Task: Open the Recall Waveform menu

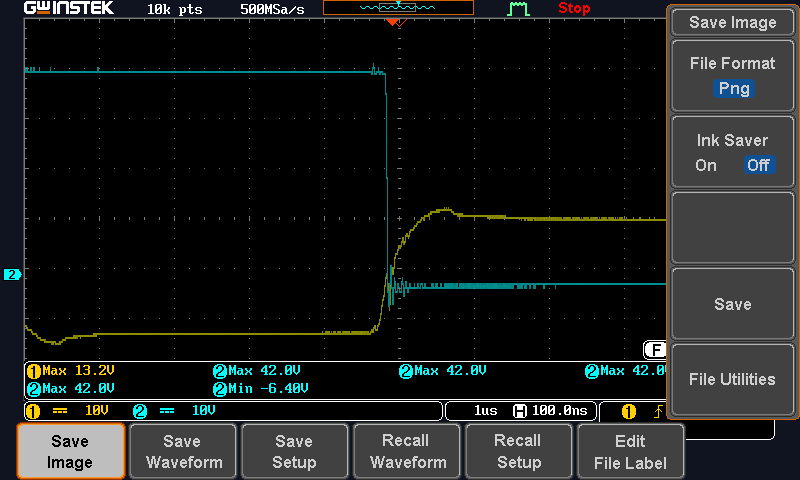Action: click(x=407, y=451)
